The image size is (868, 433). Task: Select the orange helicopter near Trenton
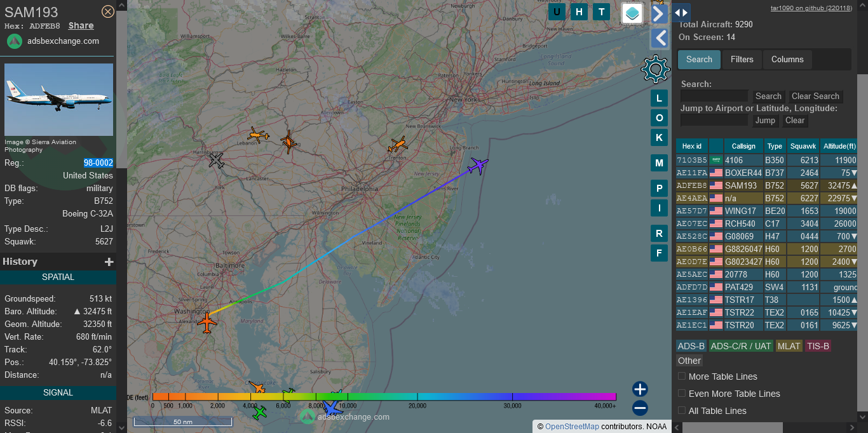click(x=398, y=145)
